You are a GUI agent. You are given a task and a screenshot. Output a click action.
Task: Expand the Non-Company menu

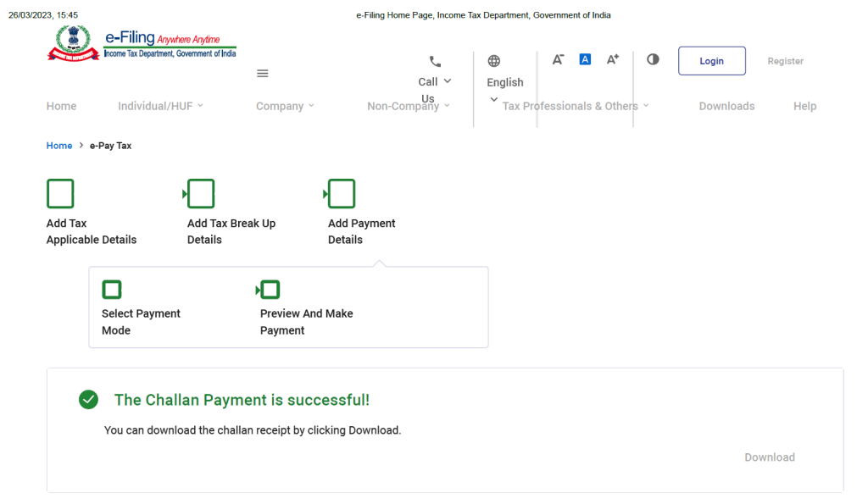coord(447,105)
